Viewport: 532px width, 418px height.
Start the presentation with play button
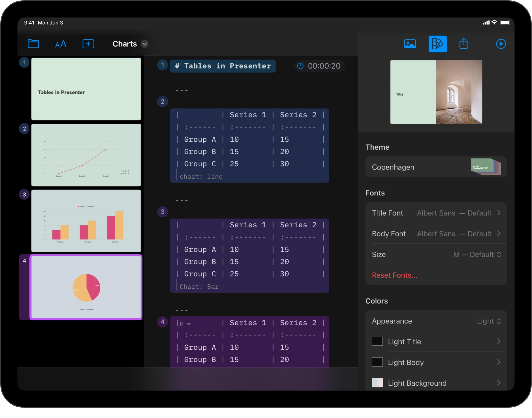[x=501, y=44]
